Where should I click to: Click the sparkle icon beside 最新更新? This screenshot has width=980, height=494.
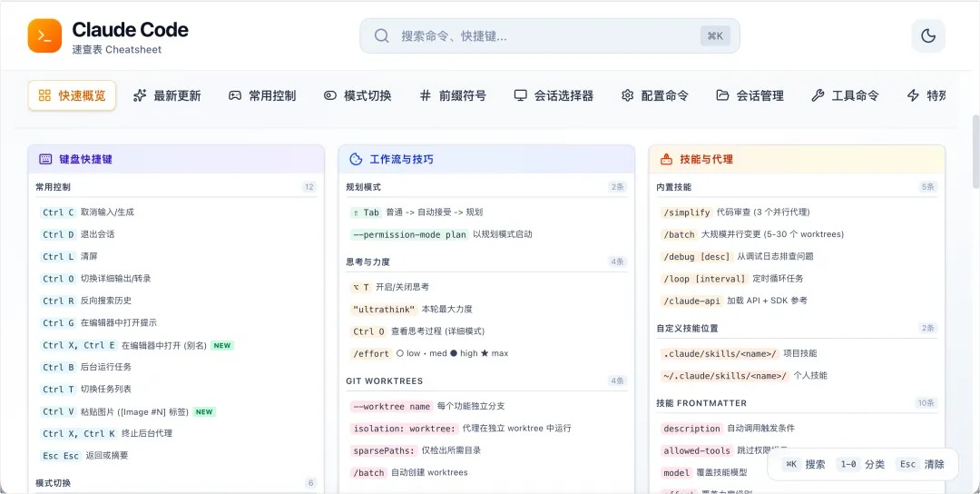tap(140, 95)
